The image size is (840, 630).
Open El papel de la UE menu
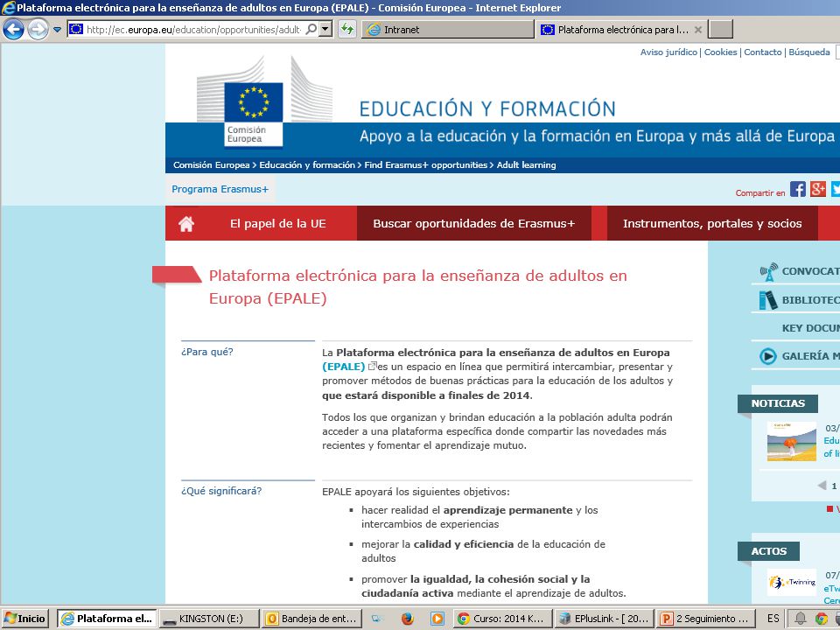coord(278,223)
